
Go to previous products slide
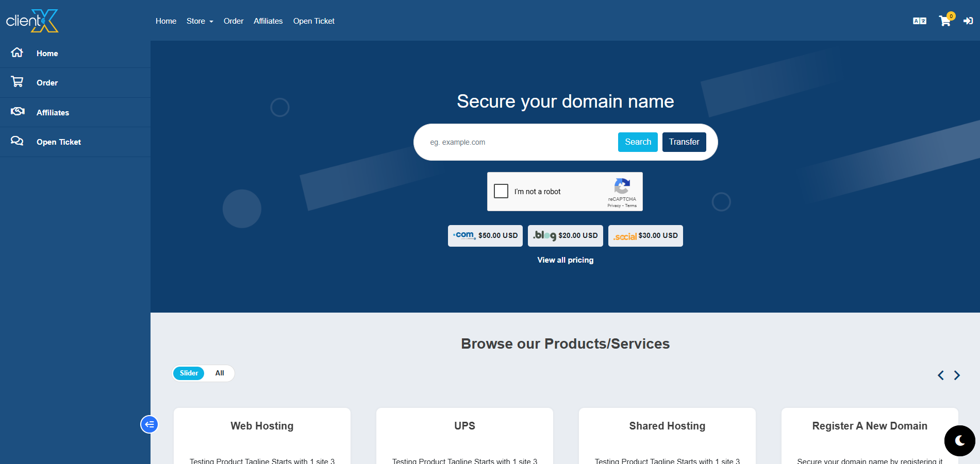(940, 375)
